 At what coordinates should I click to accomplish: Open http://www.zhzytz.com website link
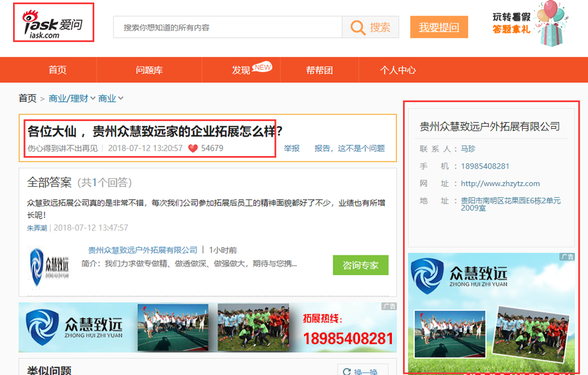(x=500, y=184)
